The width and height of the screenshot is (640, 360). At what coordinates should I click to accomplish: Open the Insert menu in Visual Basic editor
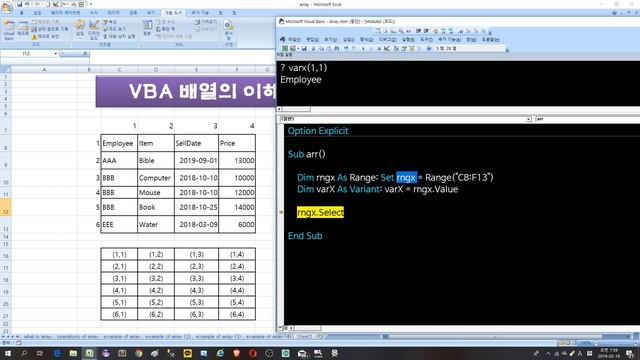pyautogui.click(x=349, y=40)
